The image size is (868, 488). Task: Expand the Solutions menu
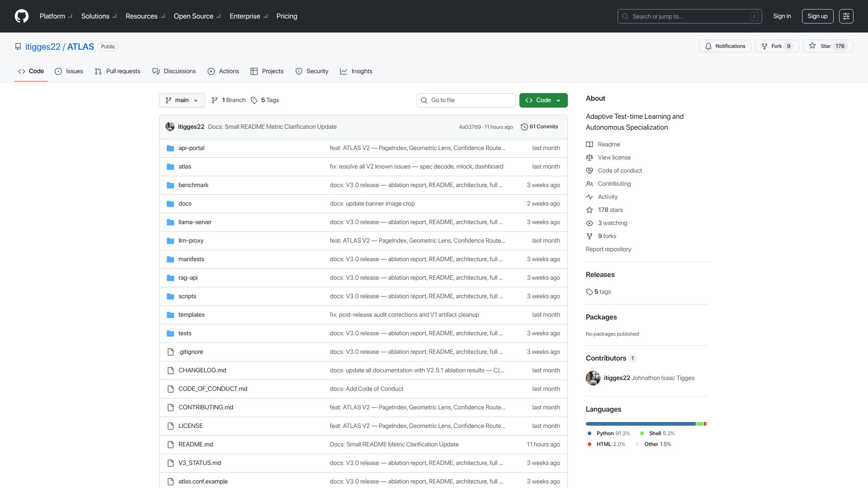(99, 16)
